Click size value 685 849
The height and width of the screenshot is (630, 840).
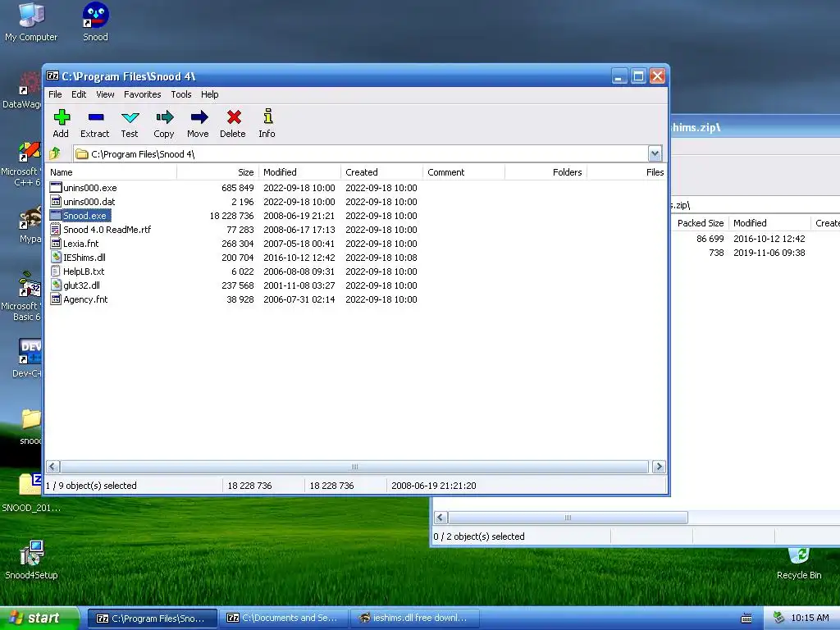click(x=237, y=188)
